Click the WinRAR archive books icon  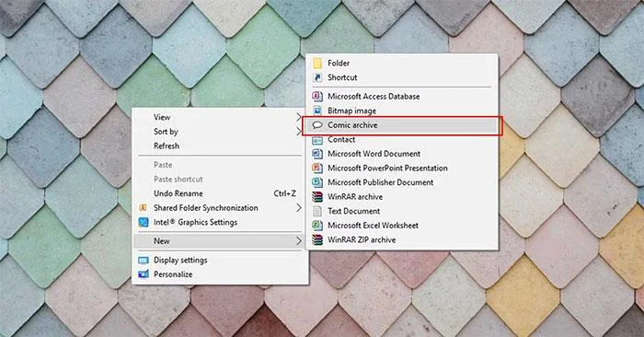317,197
